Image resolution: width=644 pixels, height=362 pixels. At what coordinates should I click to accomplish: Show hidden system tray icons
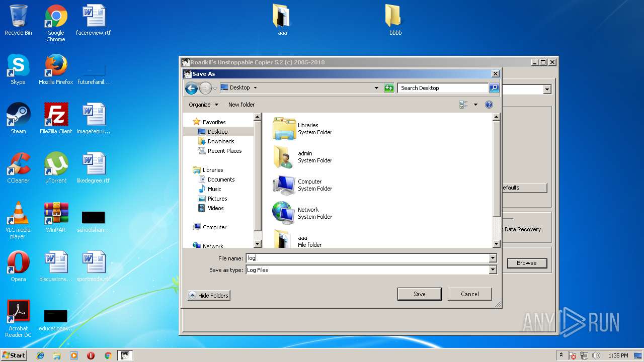(x=561, y=355)
